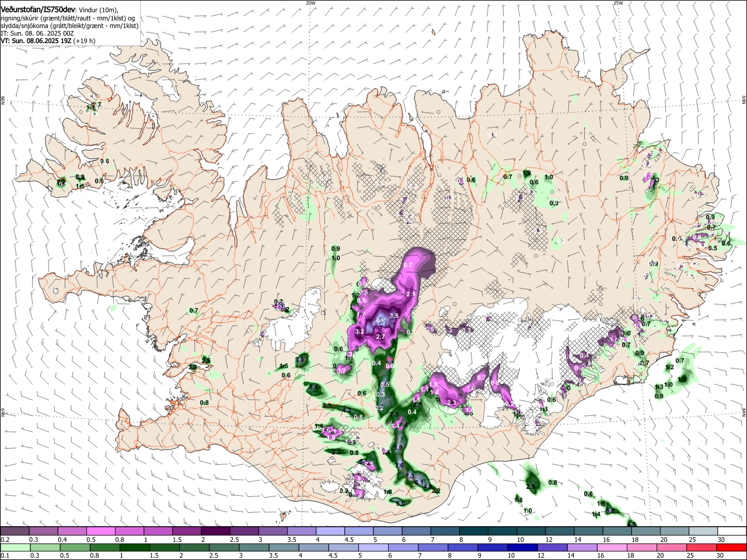Click the bold title 'Veðurstofan/IS750dev'
747x560 pixels.
38,9
